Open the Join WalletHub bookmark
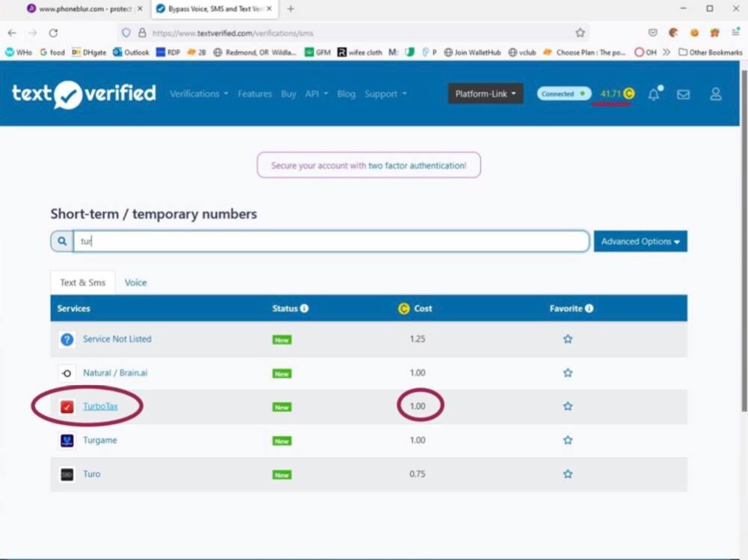The width and height of the screenshot is (748, 560). coord(472,52)
